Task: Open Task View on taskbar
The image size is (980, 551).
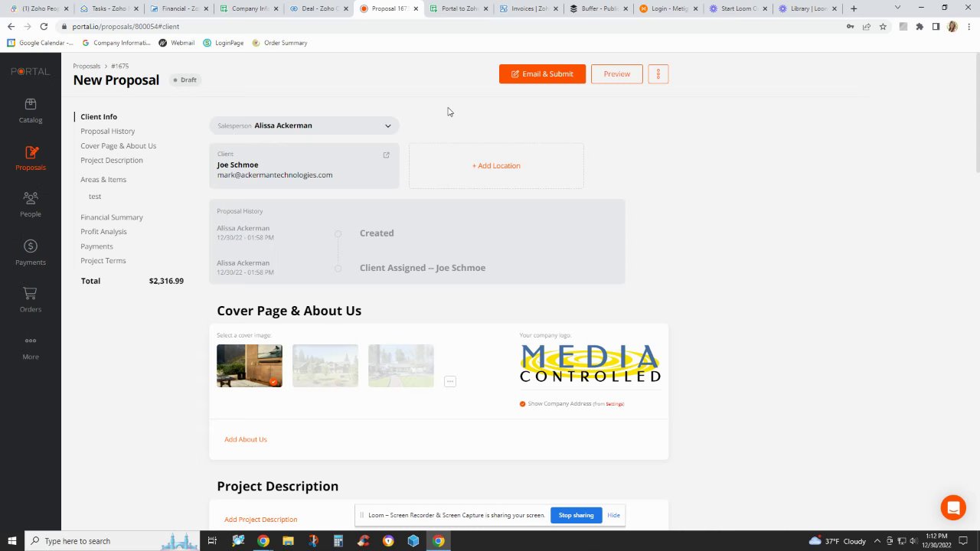Action: (212, 541)
